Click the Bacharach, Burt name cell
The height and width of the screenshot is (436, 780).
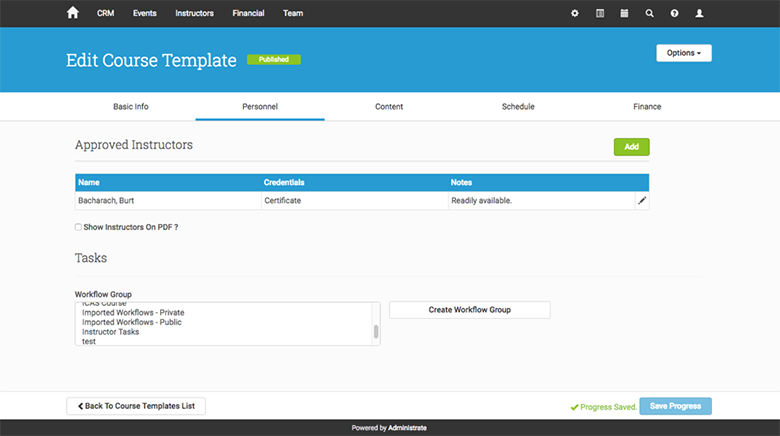(168, 201)
